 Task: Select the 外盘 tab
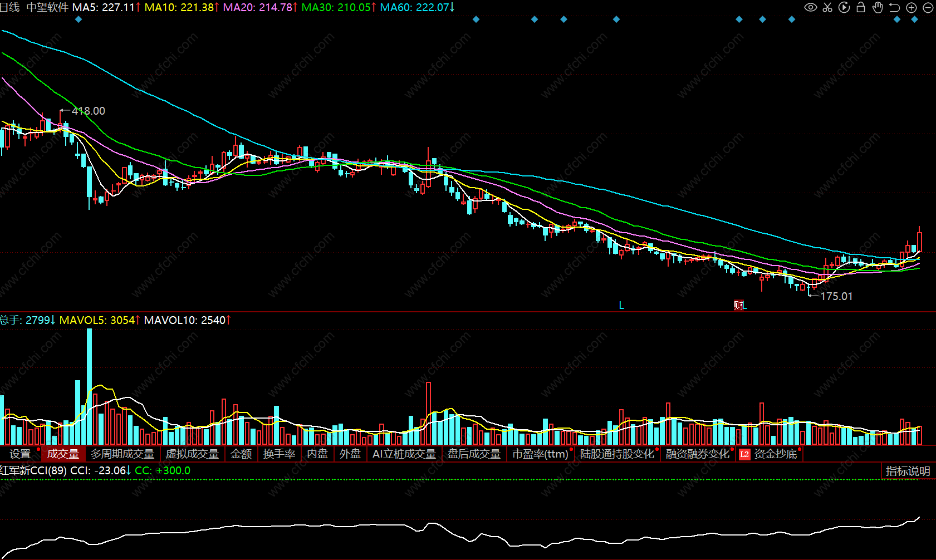coord(350,454)
